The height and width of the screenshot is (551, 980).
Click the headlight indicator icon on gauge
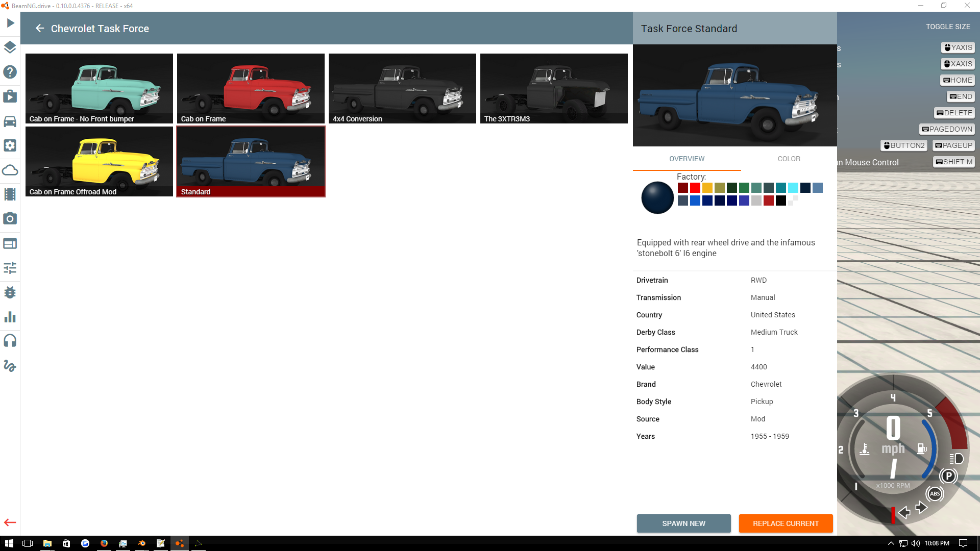pyautogui.click(x=957, y=459)
